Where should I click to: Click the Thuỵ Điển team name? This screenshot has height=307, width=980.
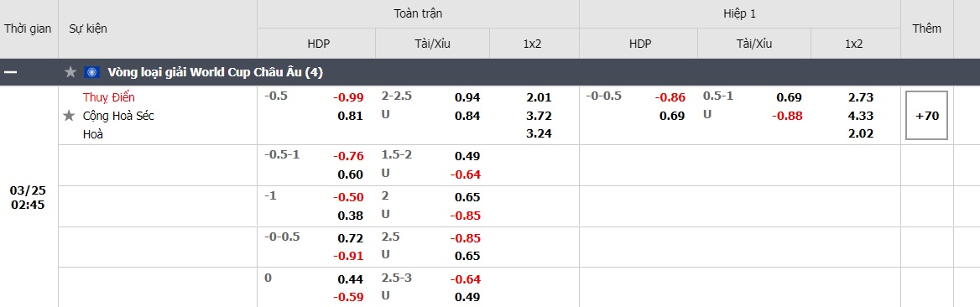109,97
